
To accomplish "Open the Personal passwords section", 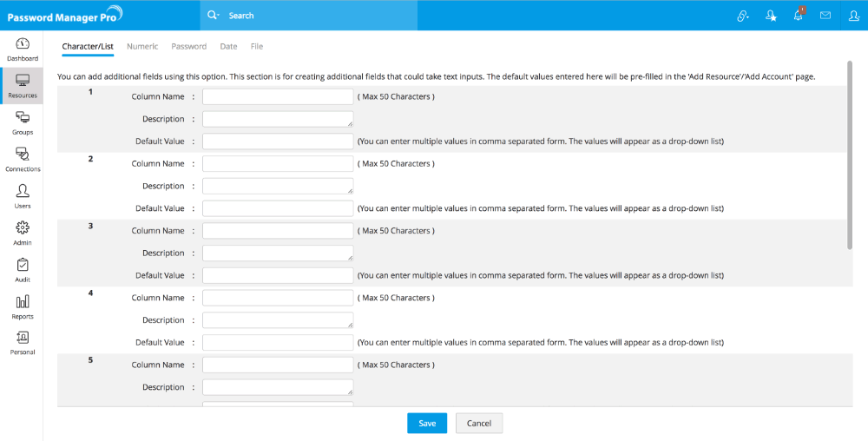I will coord(23,342).
